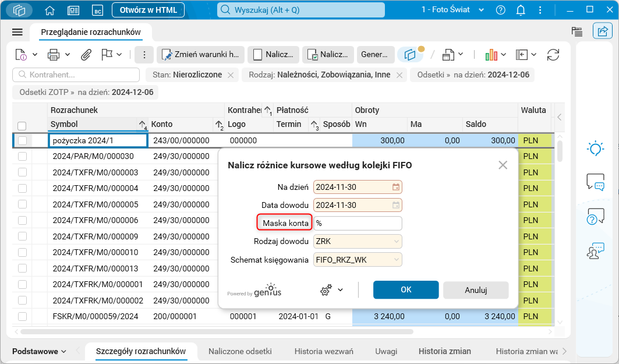Switch to Uwagi tab
Image resolution: width=619 pixels, height=364 pixels.
click(386, 351)
